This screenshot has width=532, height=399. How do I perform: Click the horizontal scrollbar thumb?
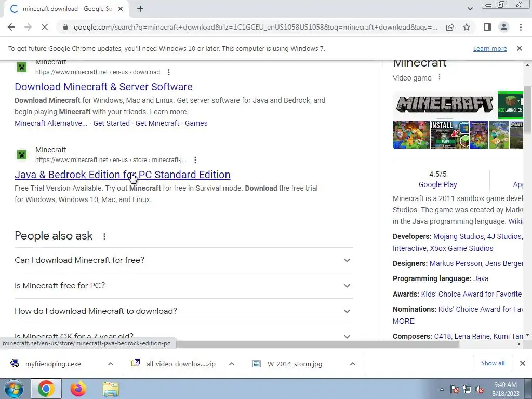pos(317,344)
